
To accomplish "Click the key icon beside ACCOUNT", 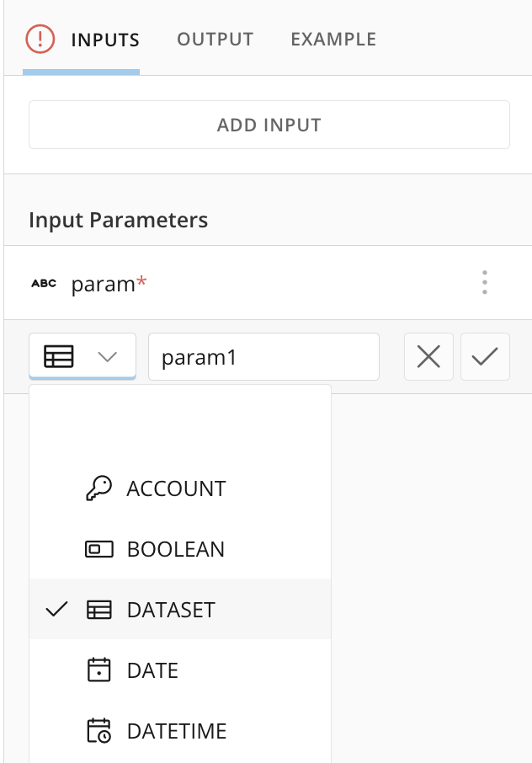I will [98, 488].
